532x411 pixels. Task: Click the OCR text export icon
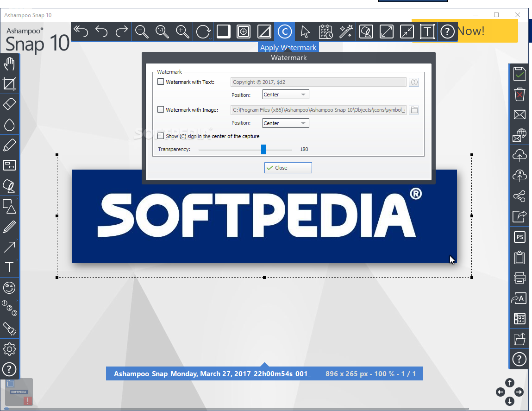pos(519,298)
